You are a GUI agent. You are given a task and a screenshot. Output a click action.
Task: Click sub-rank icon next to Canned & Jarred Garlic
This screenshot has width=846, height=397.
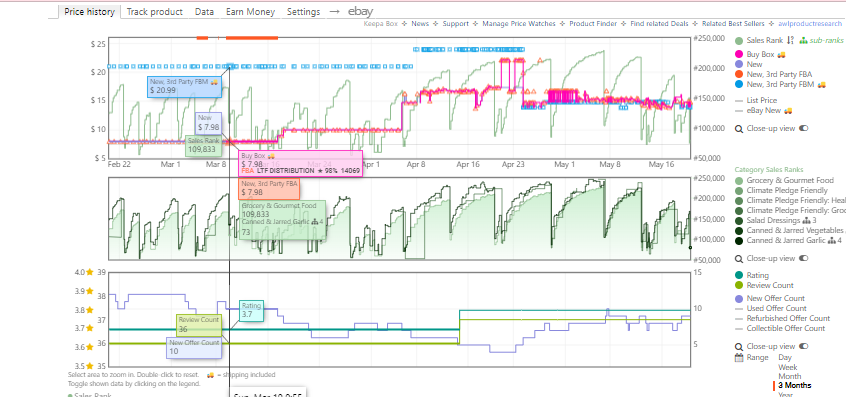click(x=830, y=241)
